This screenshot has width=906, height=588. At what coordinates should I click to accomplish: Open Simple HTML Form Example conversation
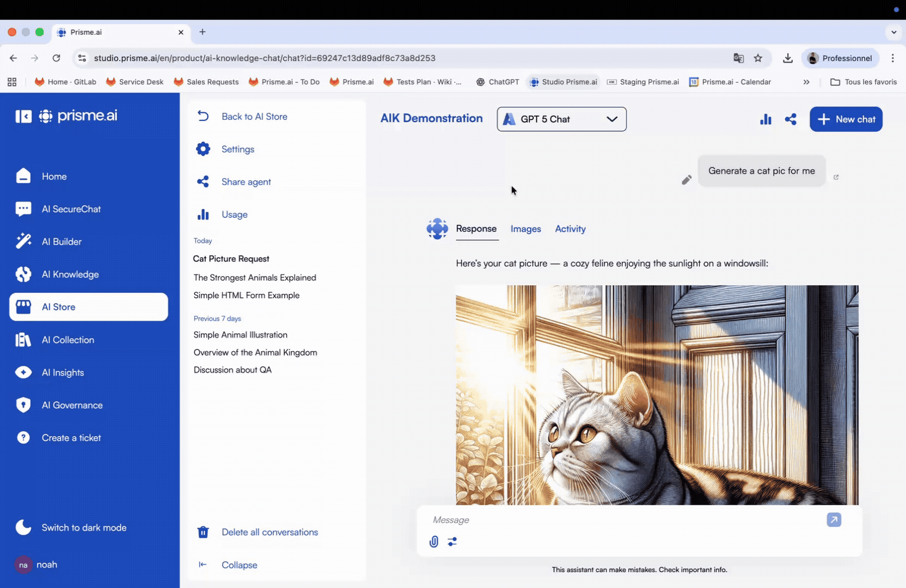point(246,295)
